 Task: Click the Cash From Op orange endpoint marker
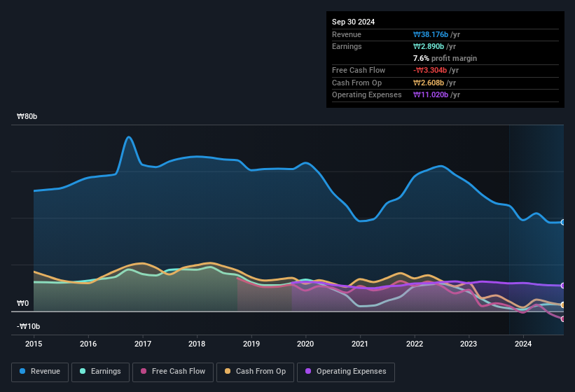(563, 304)
